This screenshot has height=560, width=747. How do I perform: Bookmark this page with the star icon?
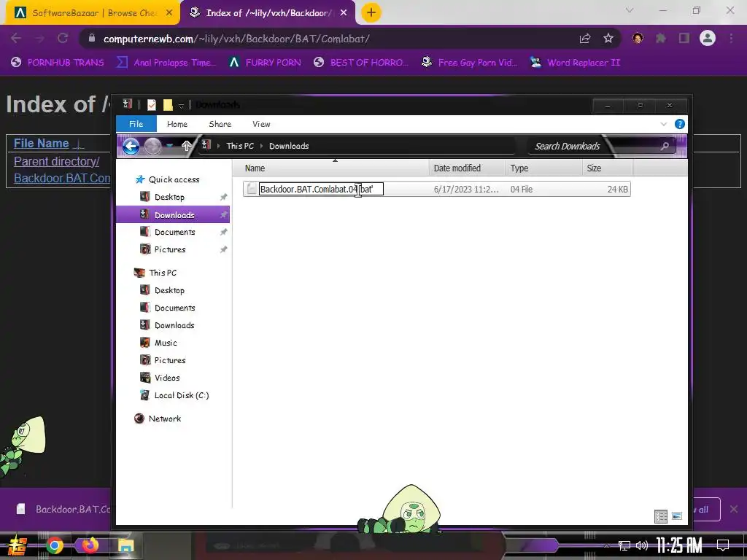[x=608, y=39]
